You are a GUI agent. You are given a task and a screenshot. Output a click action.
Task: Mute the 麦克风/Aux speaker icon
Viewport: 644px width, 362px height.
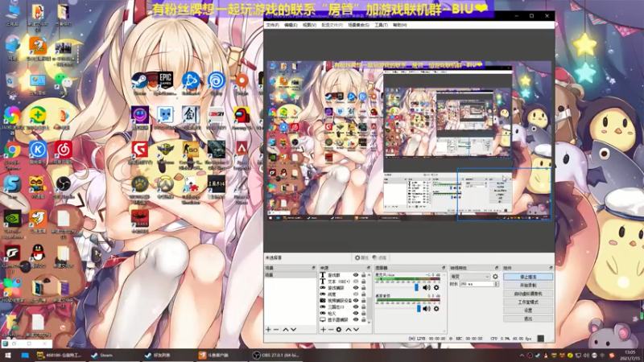click(427, 288)
